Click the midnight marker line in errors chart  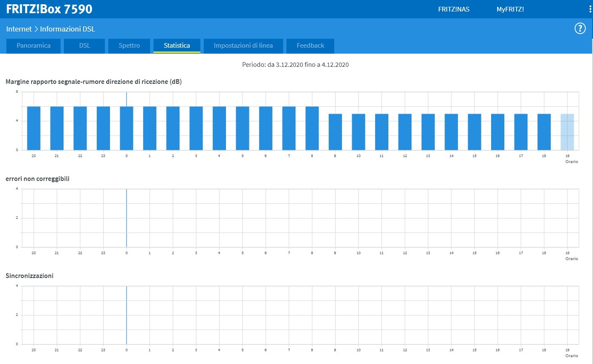(127, 218)
